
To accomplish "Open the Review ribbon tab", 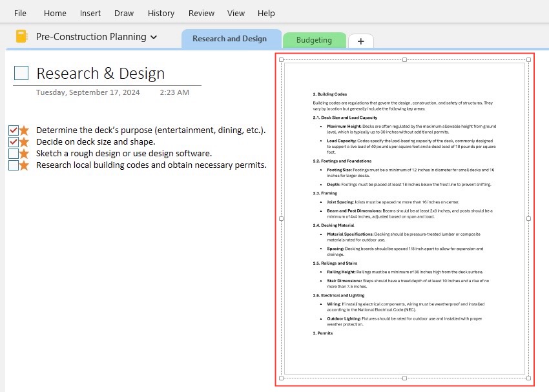I will pyautogui.click(x=202, y=14).
